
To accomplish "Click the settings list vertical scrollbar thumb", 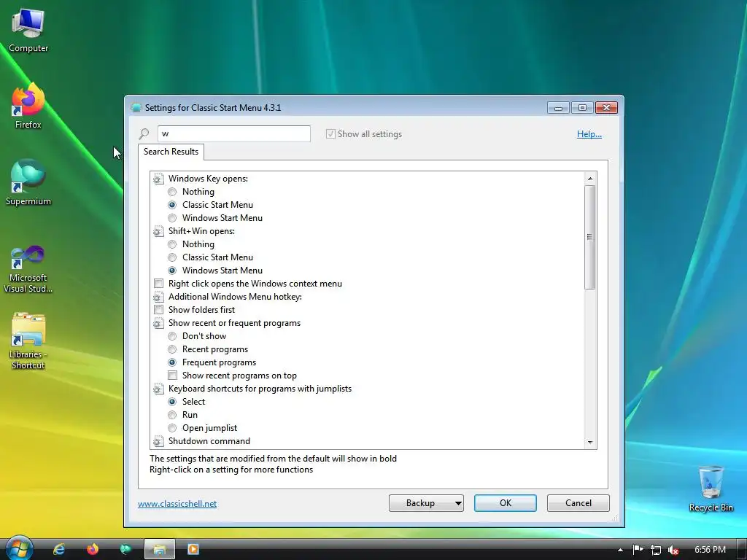I will [x=589, y=237].
